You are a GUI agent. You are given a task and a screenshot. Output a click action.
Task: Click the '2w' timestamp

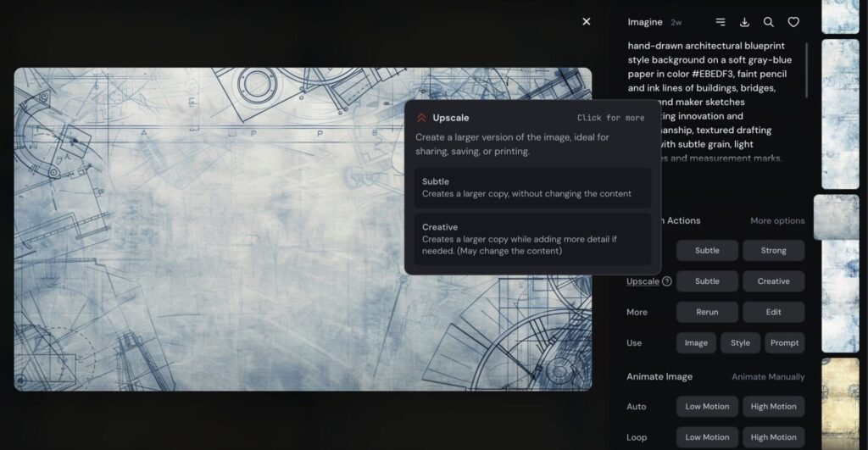(x=676, y=23)
